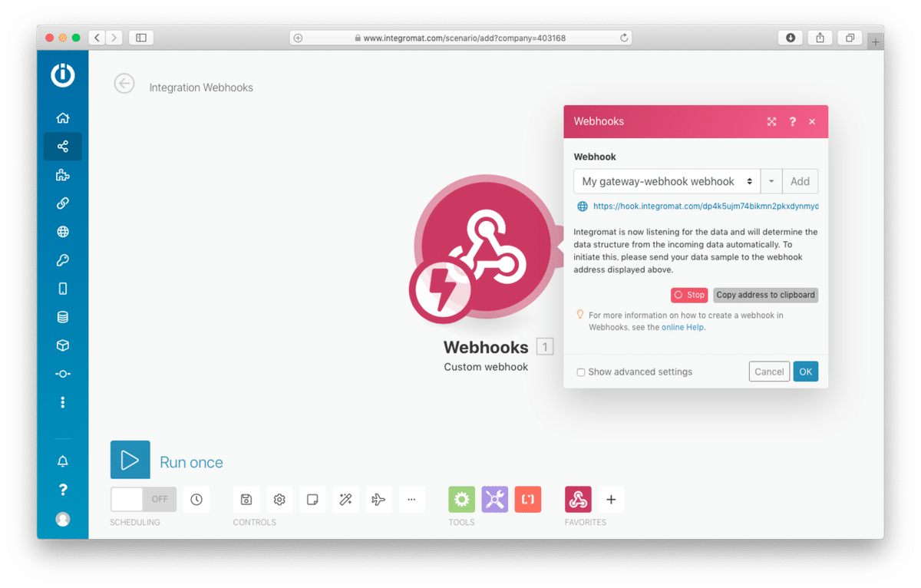Select the green Tools gear icon
921x588 pixels.
point(461,499)
